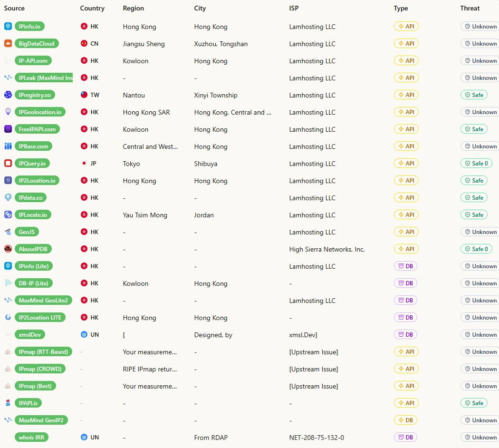Click the DB-IP (Lite) signal icon
The width and height of the screenshot is (499, 448).
pos(8,283)
